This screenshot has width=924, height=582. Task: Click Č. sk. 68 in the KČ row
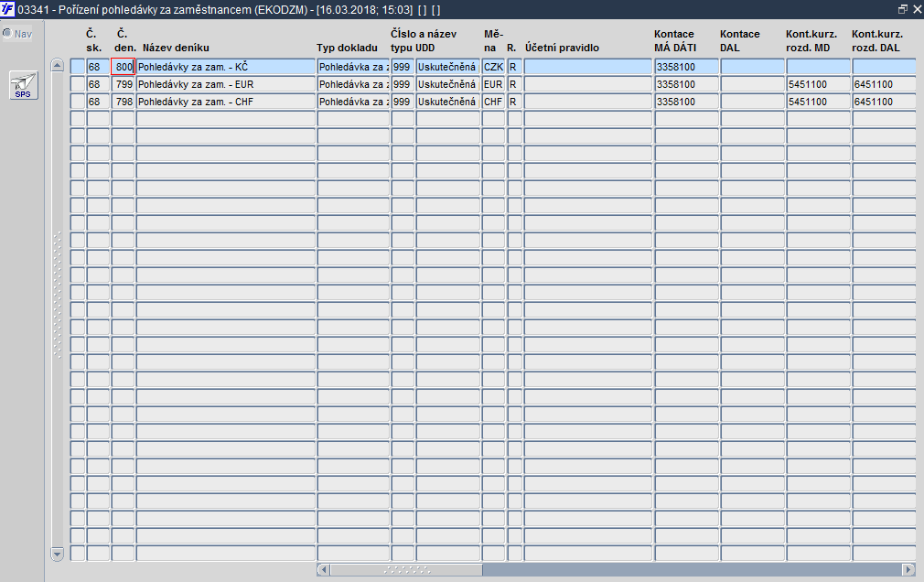click(98, 67)
